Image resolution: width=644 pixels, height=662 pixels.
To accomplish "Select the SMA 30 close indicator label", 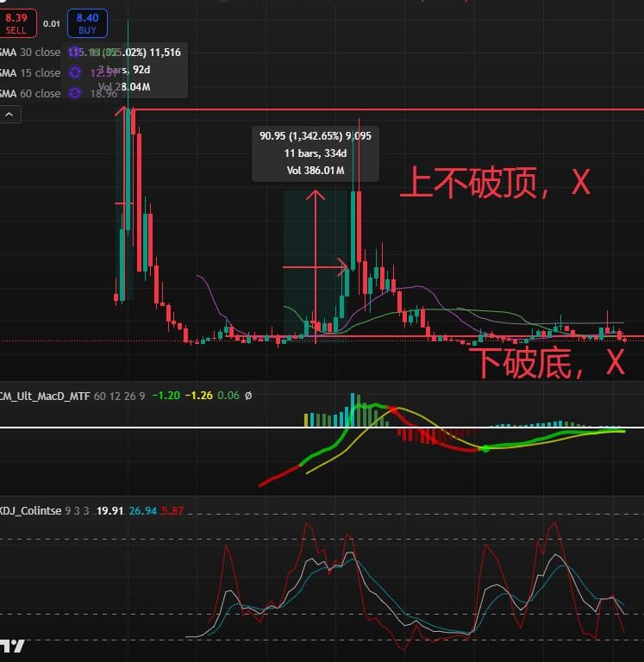I will tap(30, 53).
